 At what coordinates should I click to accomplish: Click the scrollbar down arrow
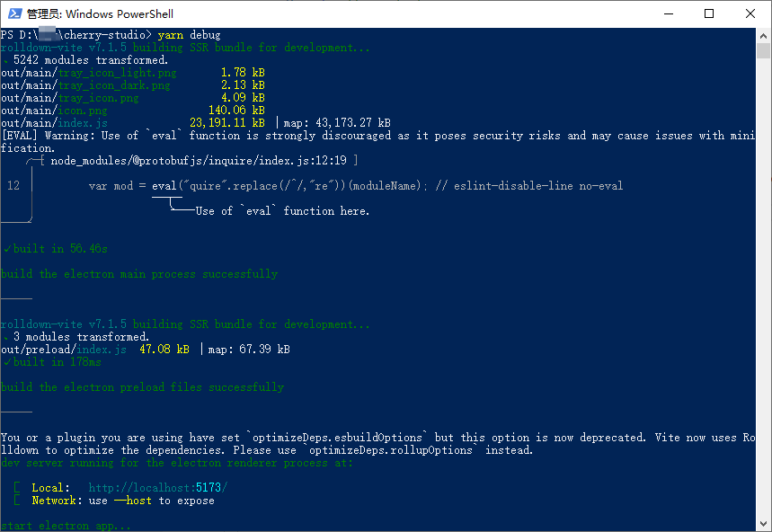coord(763,524)
